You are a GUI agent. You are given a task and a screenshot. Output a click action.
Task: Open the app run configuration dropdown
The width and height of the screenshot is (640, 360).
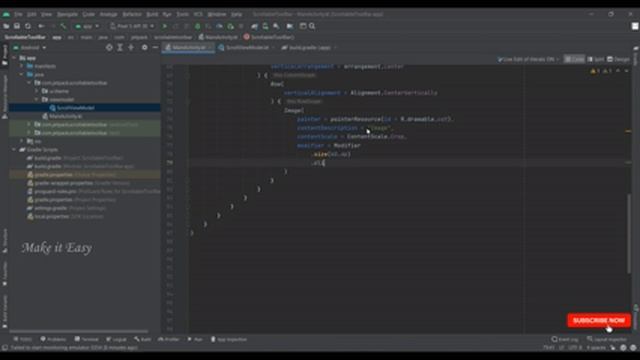click(x=87, y=26)
